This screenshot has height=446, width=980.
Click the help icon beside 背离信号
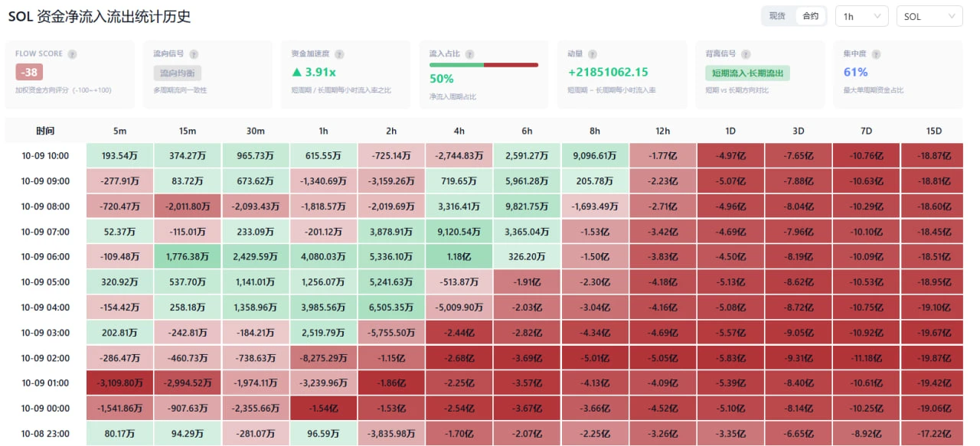click(x=745, y=54)
